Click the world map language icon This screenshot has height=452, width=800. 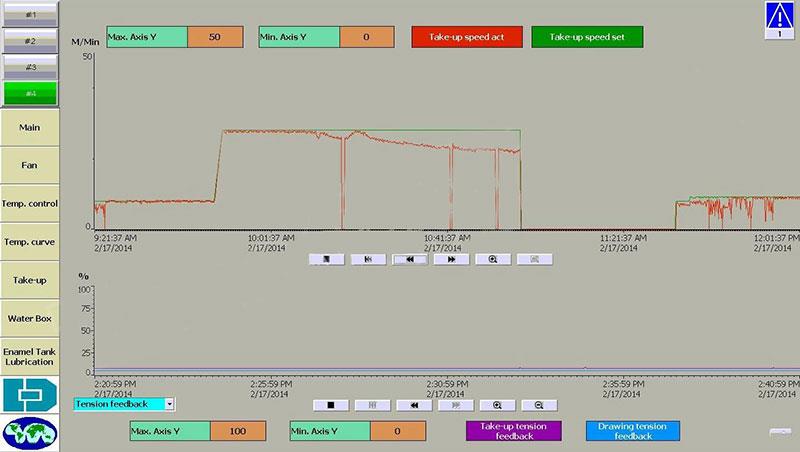tap(30, 433)
